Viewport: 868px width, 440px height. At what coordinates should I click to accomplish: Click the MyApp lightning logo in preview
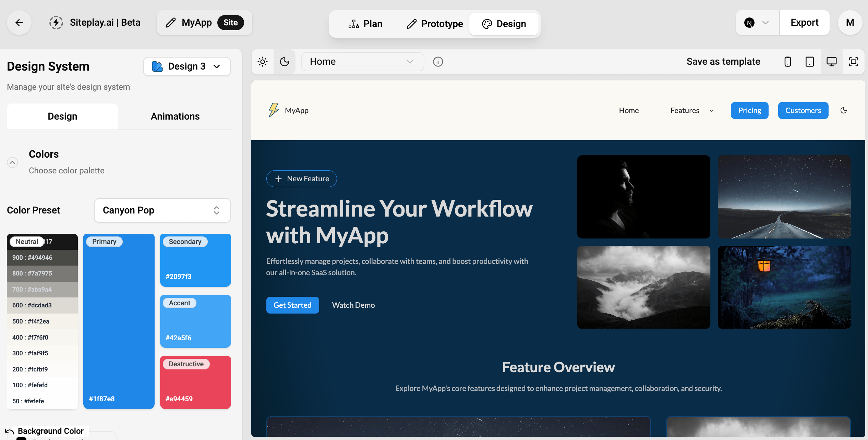pos(274,110)
